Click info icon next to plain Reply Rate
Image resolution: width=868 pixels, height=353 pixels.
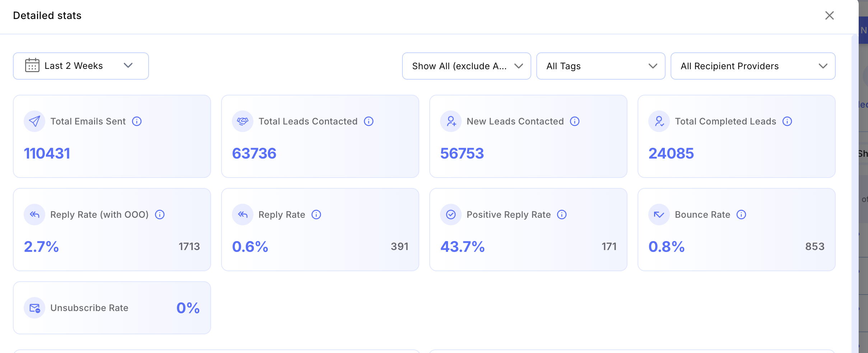[316, 215]
